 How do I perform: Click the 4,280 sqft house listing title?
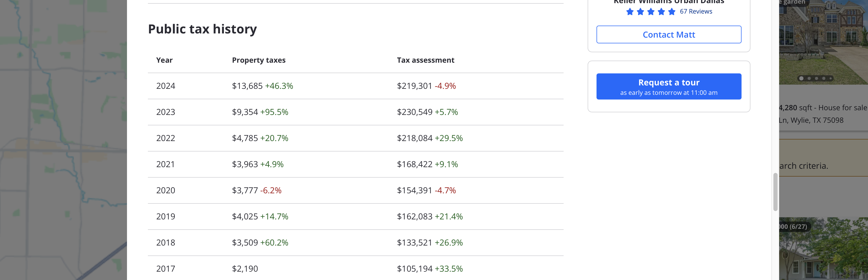tap(823, 108)
